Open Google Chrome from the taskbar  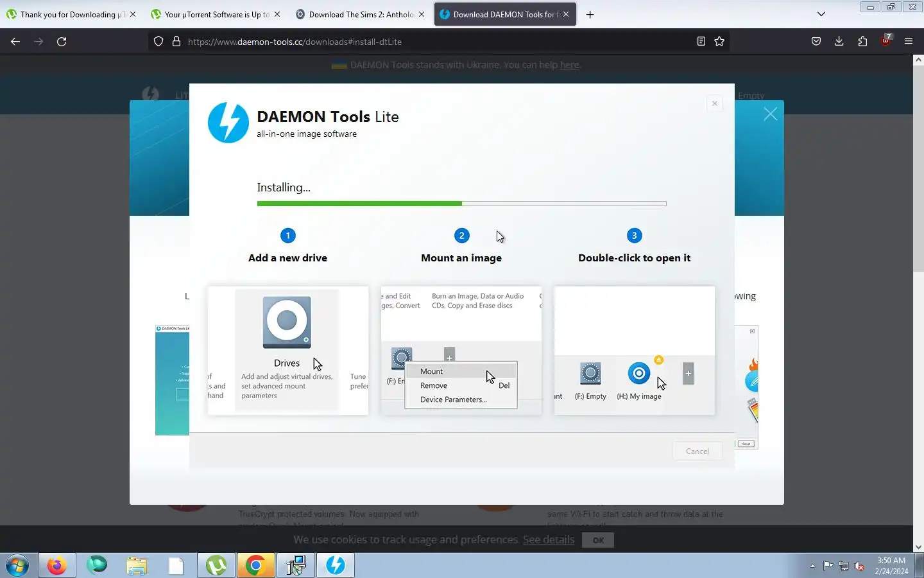pyautogui.click(x=256, y=565)
